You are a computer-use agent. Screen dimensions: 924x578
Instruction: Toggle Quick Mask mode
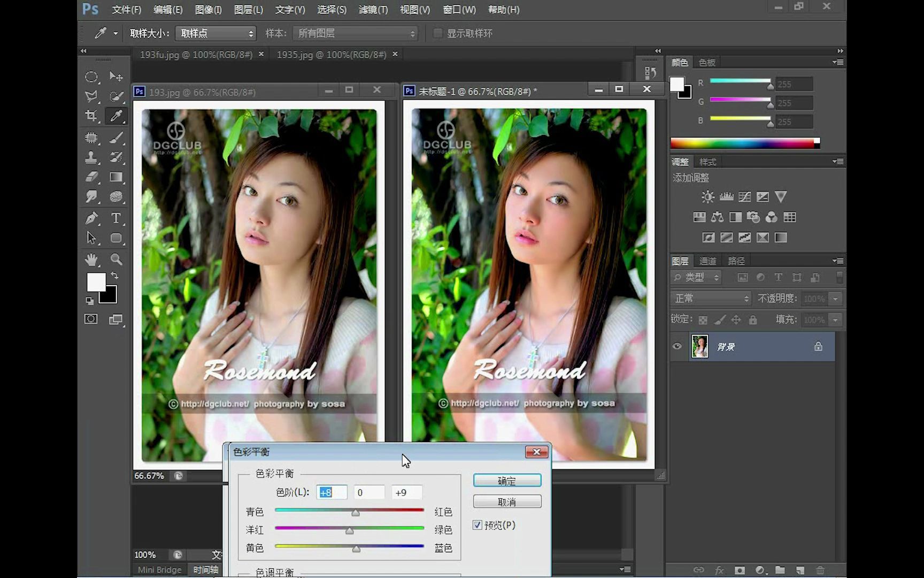coord(91,320)
